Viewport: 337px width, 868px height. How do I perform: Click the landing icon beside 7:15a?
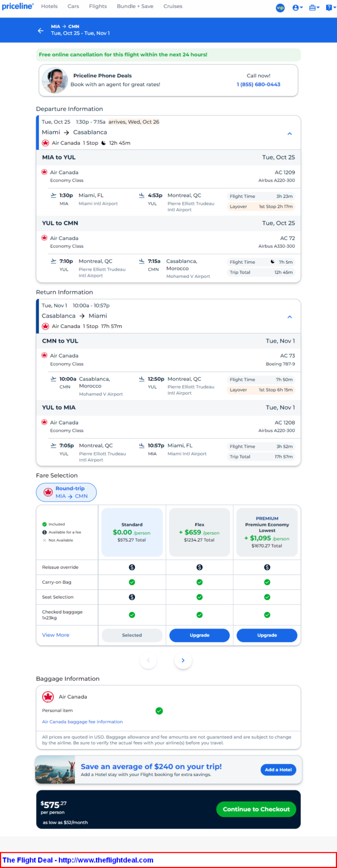(142, 261)
